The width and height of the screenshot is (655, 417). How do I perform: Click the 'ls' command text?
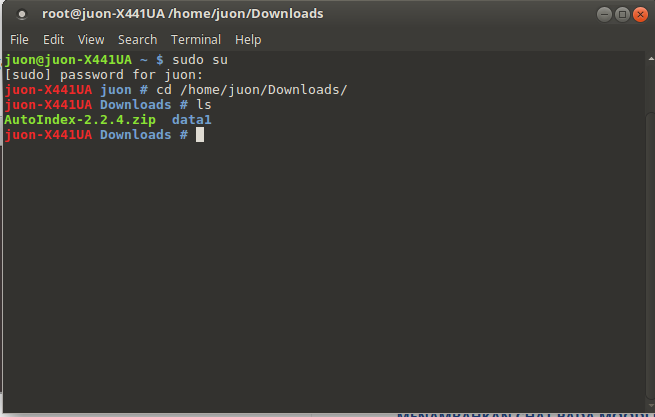click(x=204, y=105)
